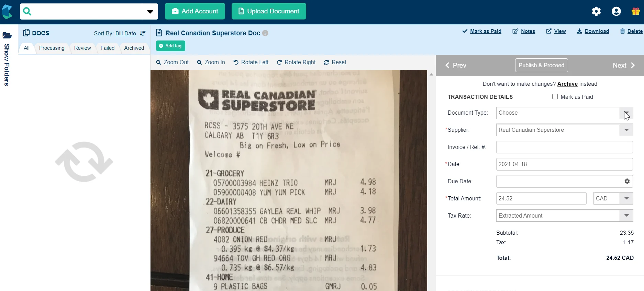Click Publish & Proceed button
644x291 pixels.
(x=541, y=65)
